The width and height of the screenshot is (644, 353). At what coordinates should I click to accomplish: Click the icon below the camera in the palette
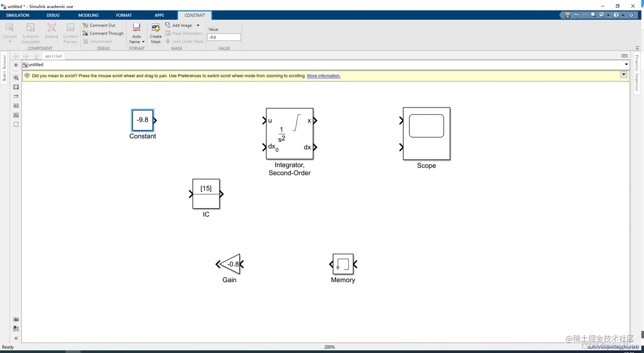coord(16,329)
